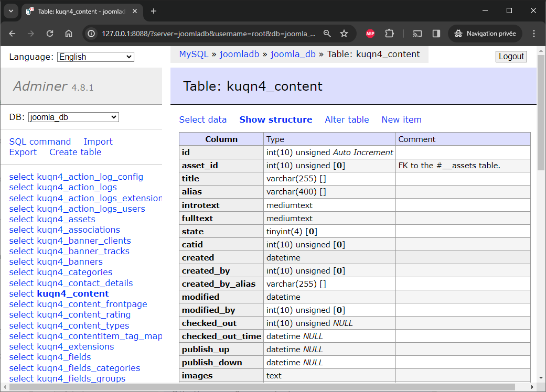Open the Export link
Image resolution: width=546 pixels, height=392 pixels.
tap(23, 152)
